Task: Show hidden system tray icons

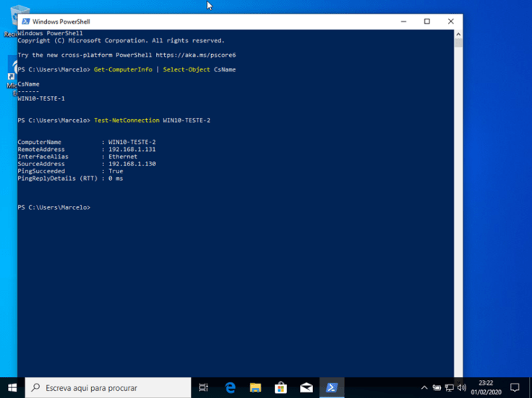Action: 424,387
